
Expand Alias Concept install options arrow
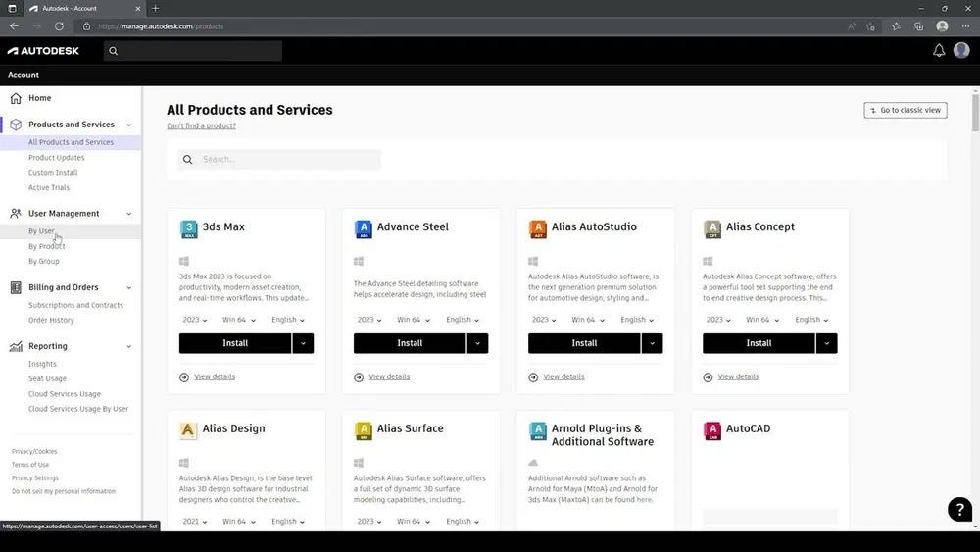pos(826,343)
